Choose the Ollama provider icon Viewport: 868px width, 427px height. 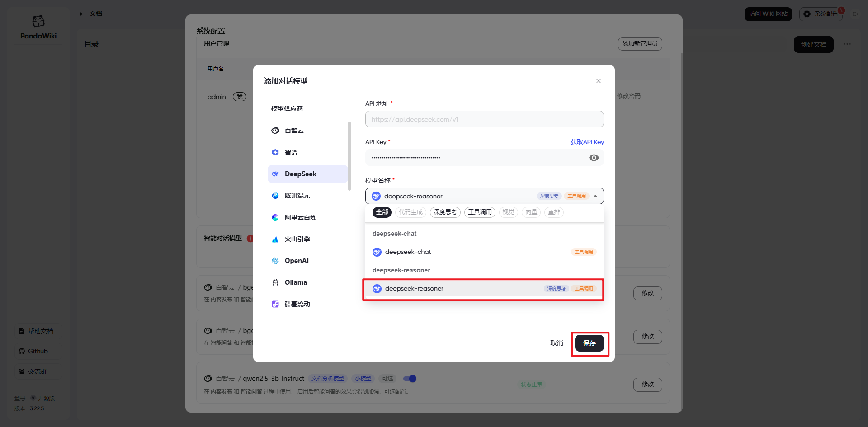pyautogui.click(x=275, y=282)
